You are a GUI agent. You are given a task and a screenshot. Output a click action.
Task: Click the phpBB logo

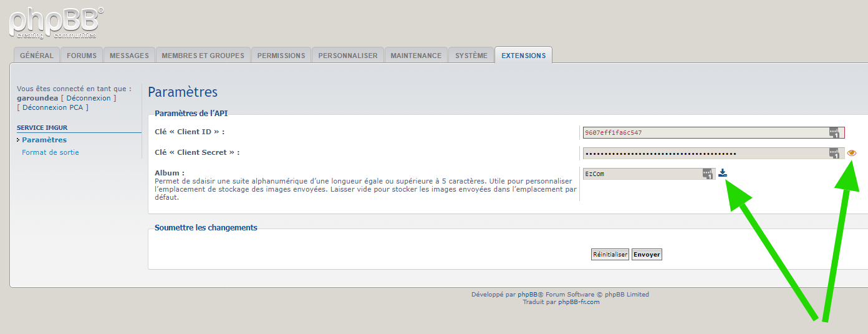click(56, 22)
